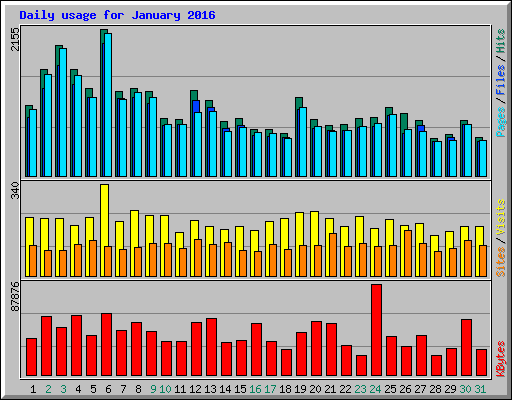Click the day 8 x-axis label
This screenshot has width=512, height=400.
[x=138, y=389]
